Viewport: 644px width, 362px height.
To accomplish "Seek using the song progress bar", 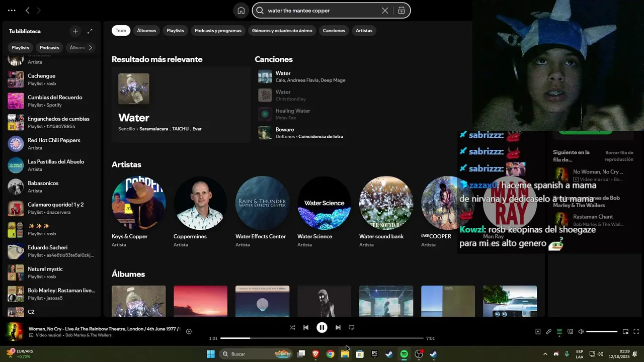I will coord(322,338).
